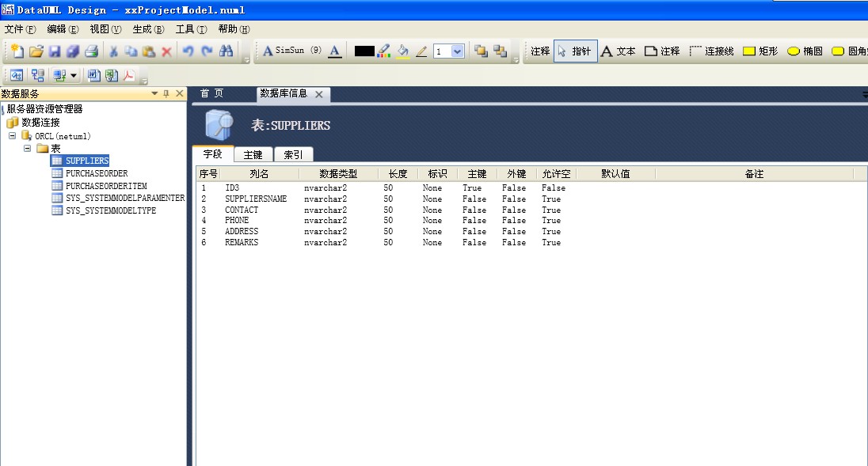Click the Export to PDF icon
868x466 pixels.
pyautogui.click(x=129, y=75)
